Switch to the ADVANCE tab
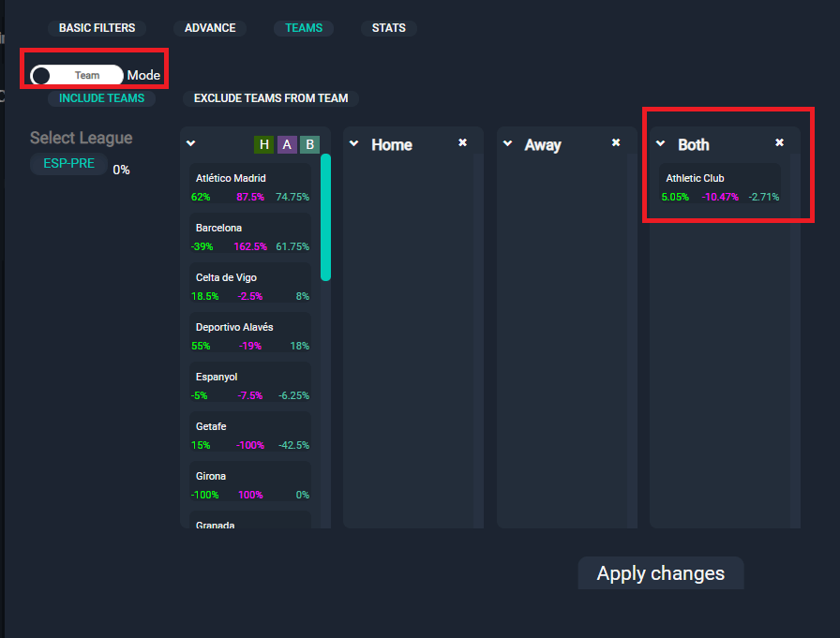840x638 pixels. click(x=210, y=28)
